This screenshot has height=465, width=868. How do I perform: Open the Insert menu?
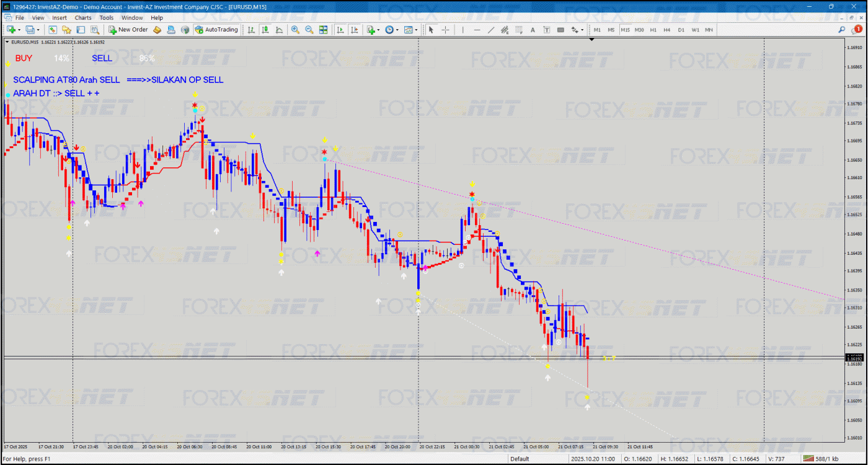pyautogui.click(x=60, y=18)
